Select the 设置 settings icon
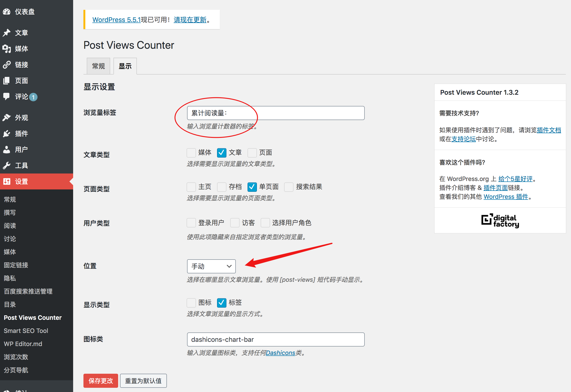This screenshot has width=571, height=392. 7,181
